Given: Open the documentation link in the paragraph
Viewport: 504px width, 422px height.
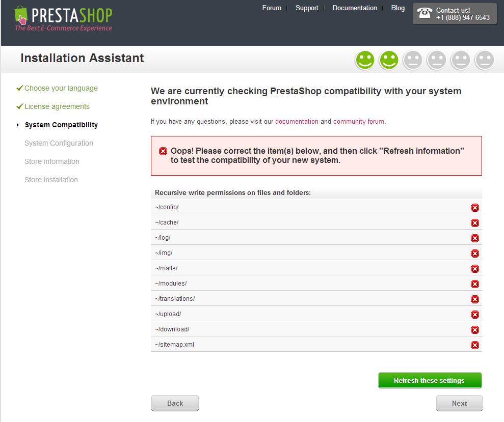Looking at the screenshot, I should pos(297,121).
